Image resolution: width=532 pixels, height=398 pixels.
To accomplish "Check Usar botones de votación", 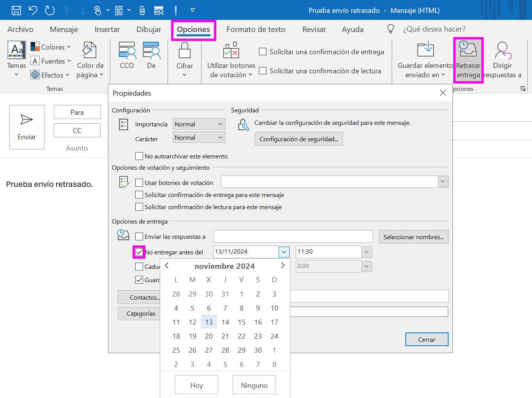I will (139, 182).
